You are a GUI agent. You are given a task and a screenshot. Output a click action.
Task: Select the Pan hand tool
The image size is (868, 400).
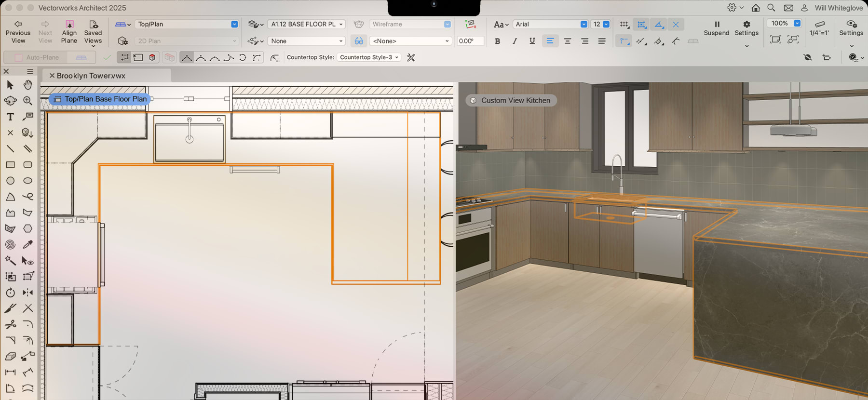28,85
